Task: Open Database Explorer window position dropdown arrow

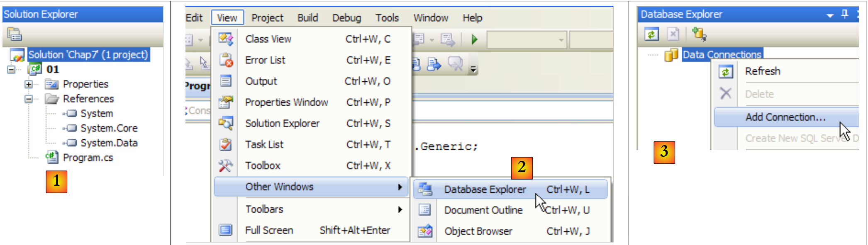Action: tap(830, 15)
